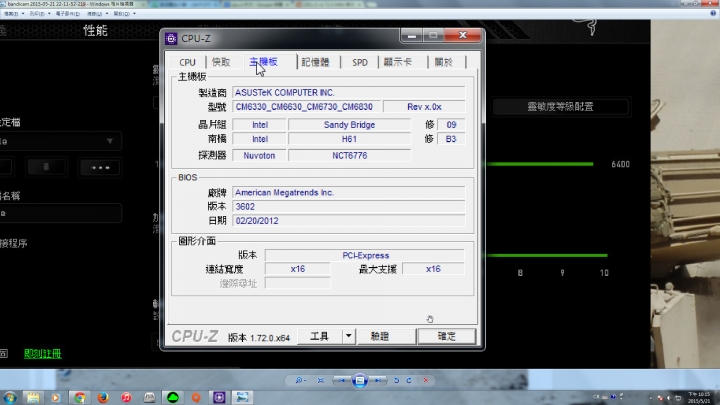Click the American Megatrends Inc. BIOS brand
This screenshot has height=405, width=720.
point(349,193)
